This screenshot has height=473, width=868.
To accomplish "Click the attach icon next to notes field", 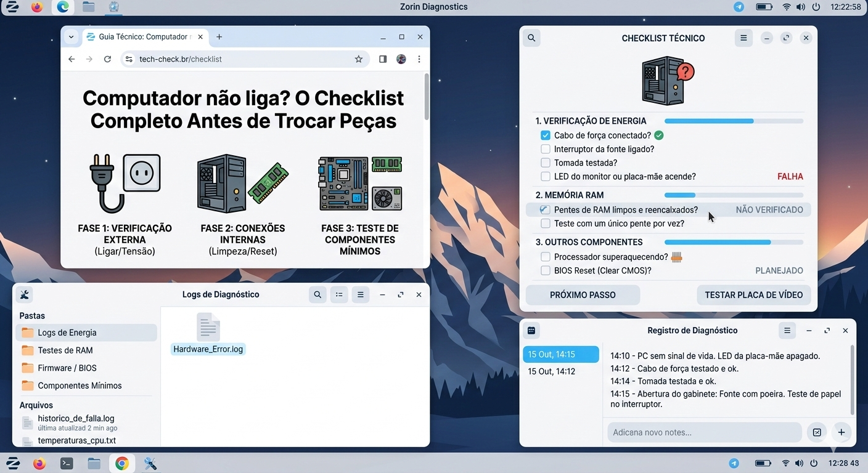I will click(817, 432).
